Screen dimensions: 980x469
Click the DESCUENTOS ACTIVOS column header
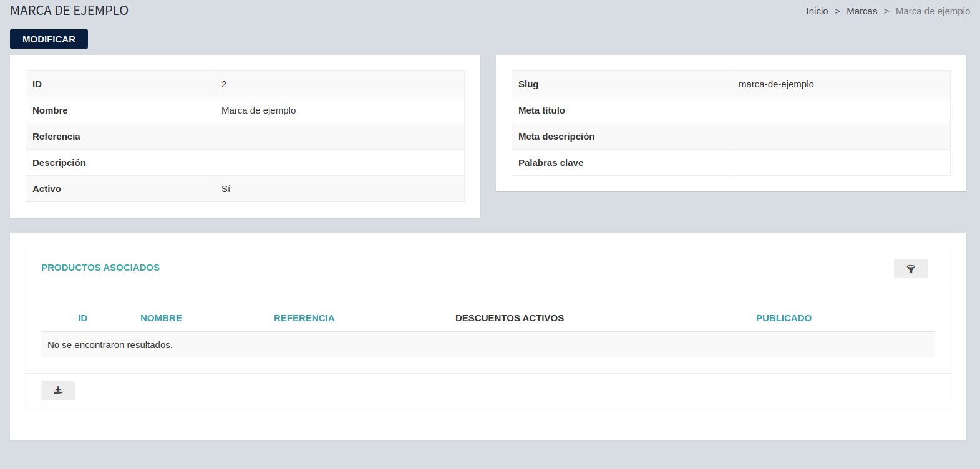(509, 318)
